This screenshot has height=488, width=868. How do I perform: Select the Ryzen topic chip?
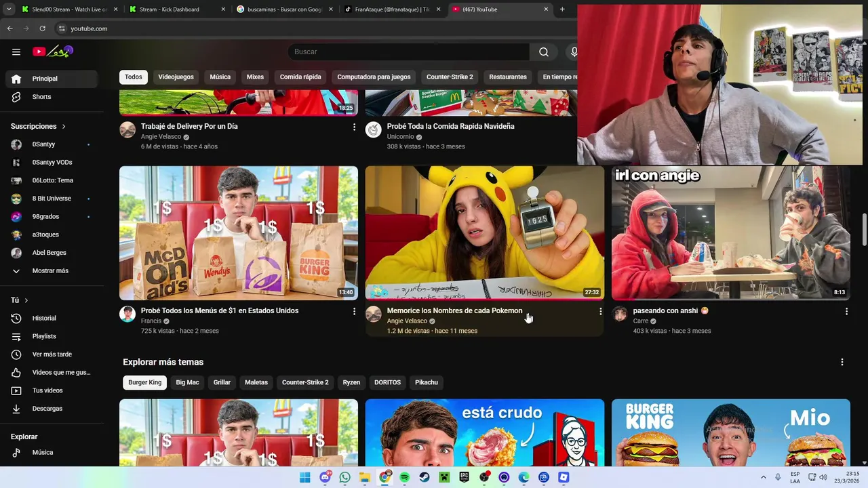coord(351,382)
